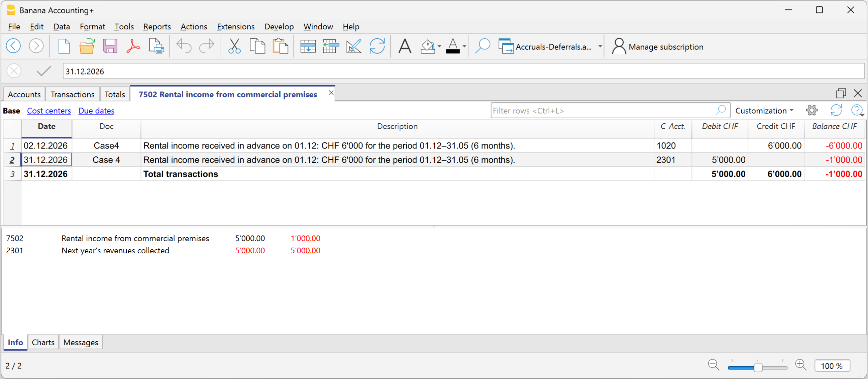Switch to the Transactions tab
Image resolution: width=868 pixels, height=379 pixels.
(x=72, y=94)
